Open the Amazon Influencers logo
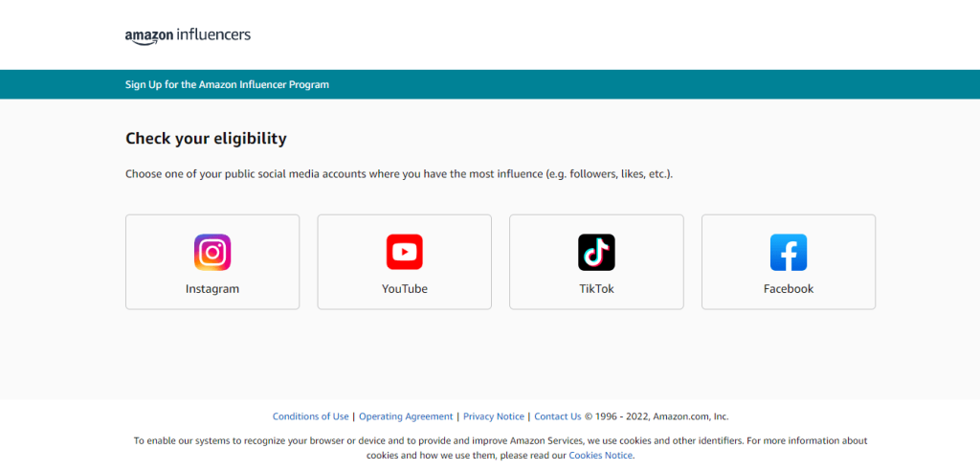This screenshot has height=471, width=980. 188,35
